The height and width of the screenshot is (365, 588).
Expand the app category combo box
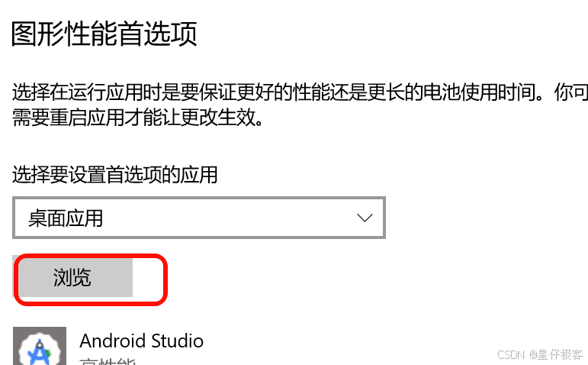coord(199,218)
